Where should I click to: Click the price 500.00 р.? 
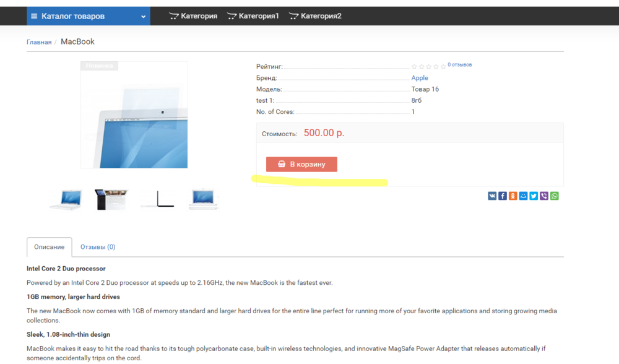point(324,133)
